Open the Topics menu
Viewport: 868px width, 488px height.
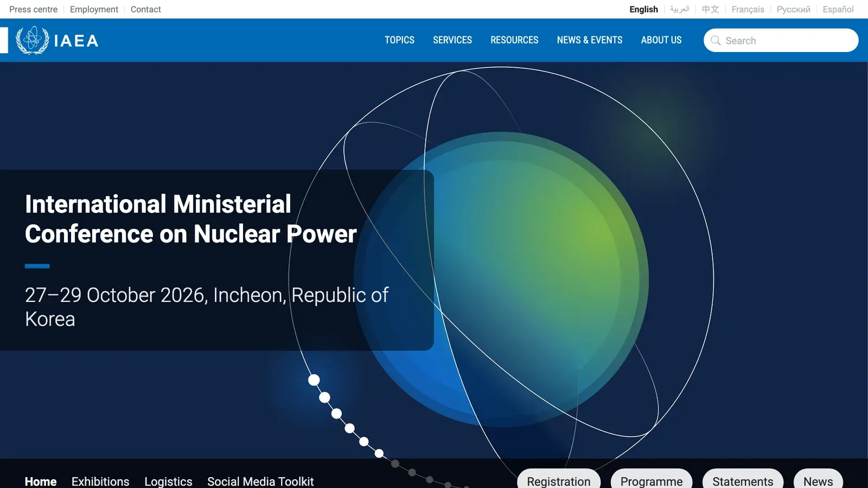pyautogui.click(x=399, y=40)
